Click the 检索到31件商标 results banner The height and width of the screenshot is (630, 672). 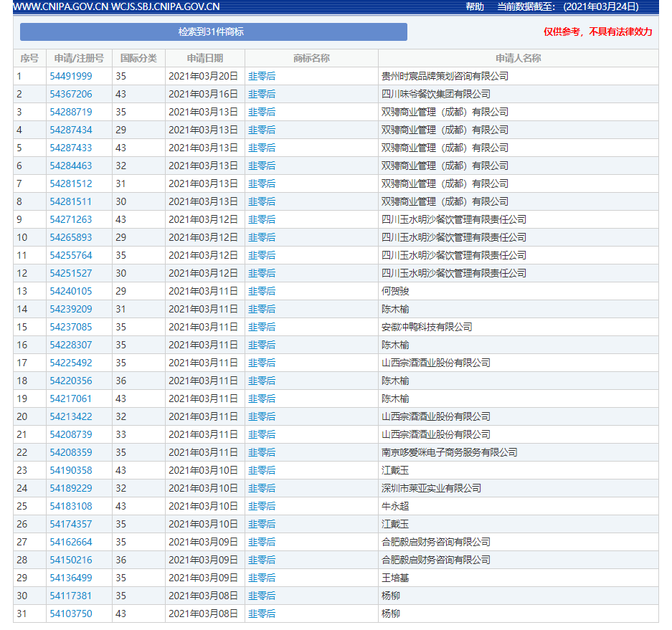(214, 32)
